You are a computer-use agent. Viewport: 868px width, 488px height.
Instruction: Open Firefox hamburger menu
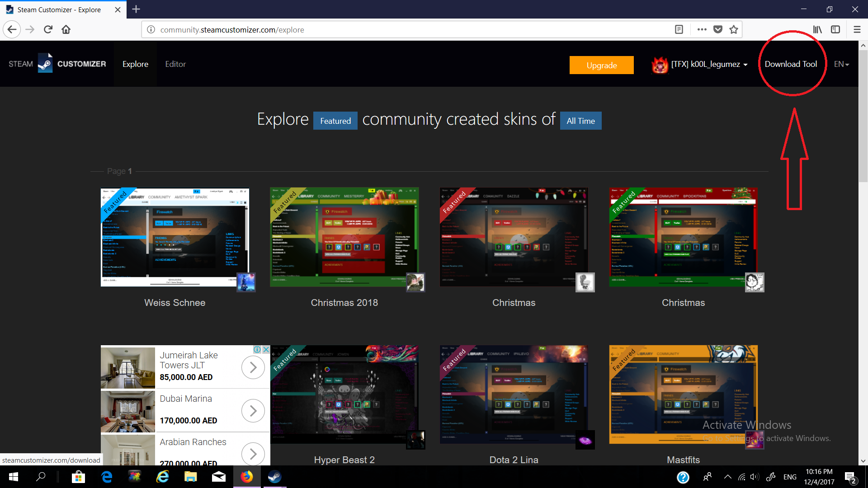click(x=857, y=30)
